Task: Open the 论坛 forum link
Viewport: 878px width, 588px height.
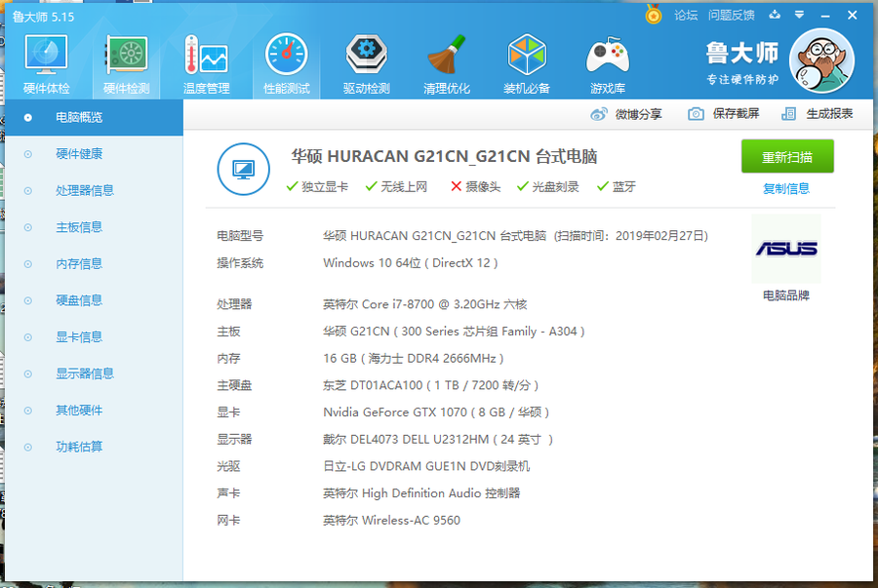Action: click(x=686, y=15)
